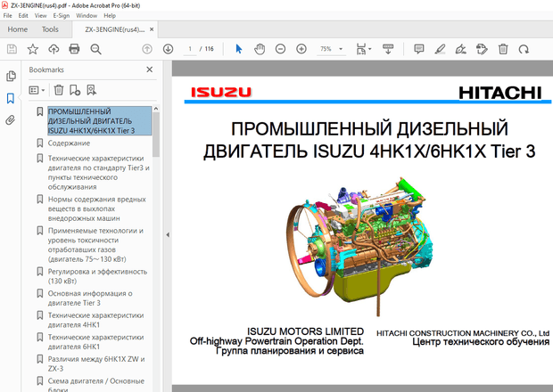553x392 pixels.
Task: Open bookmark for 6HK1 engine specifications
Action: [x=96, y=341]
